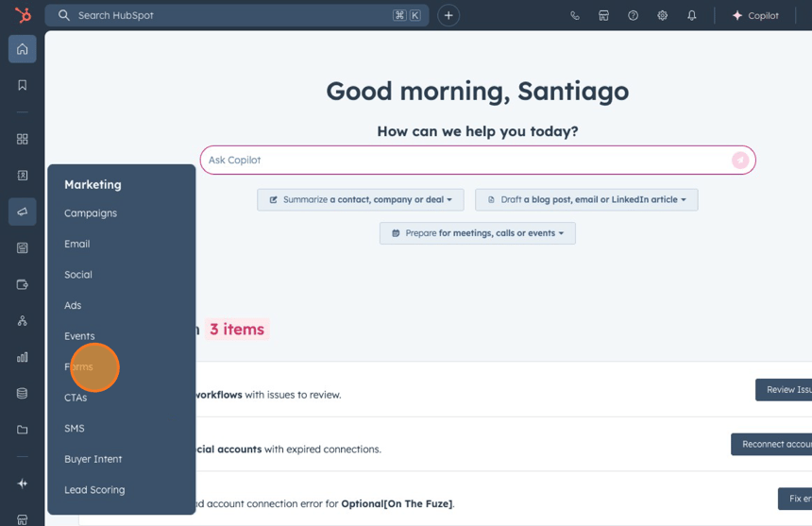Click the Review Issues button
The height and width of the screenshot is (526, 812).
click(784, 390)
